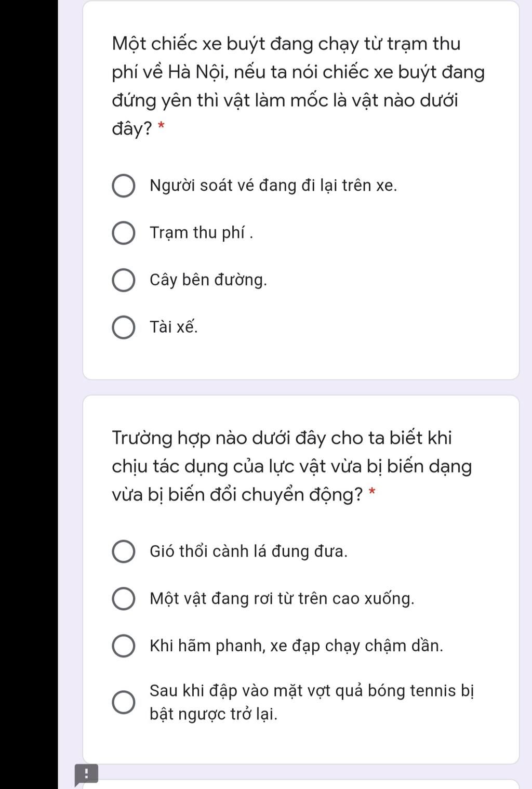Mark the 'Tài xế.' radio circle
Screen dimensions: 532x789
tap(124, 328)
